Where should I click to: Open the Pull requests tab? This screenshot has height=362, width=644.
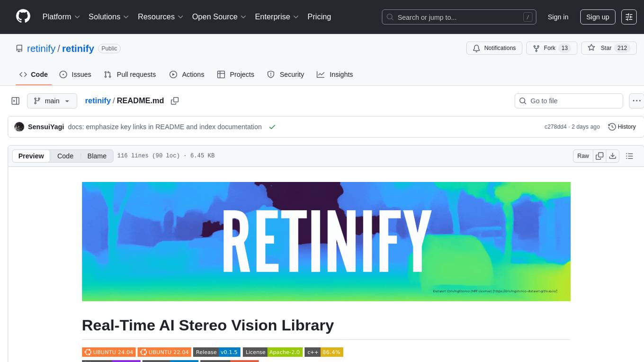130,74
